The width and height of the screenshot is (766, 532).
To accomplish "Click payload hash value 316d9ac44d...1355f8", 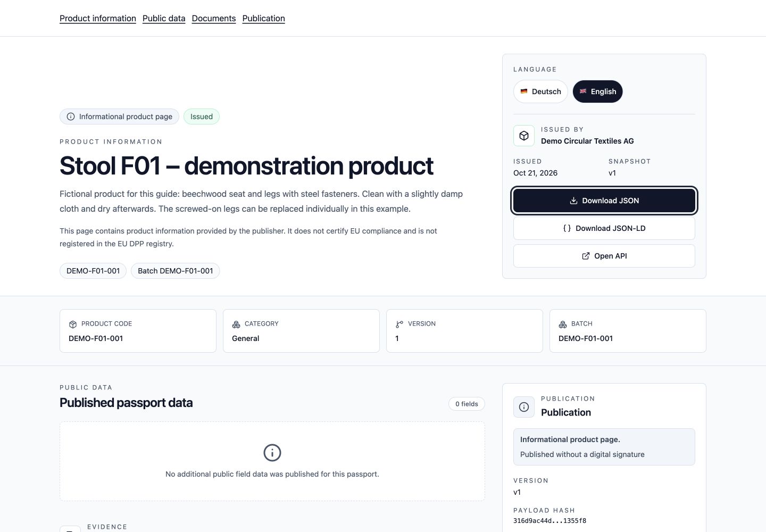I will click(x=549, y=521).
